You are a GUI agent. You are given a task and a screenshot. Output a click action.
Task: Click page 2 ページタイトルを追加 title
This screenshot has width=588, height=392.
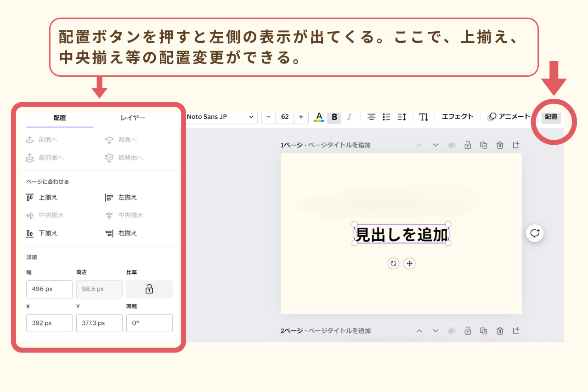339,331
